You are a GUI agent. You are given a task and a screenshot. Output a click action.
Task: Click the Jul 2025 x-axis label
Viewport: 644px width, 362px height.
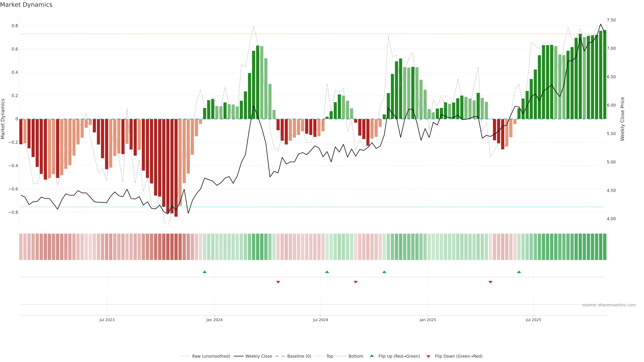point(533,320)
